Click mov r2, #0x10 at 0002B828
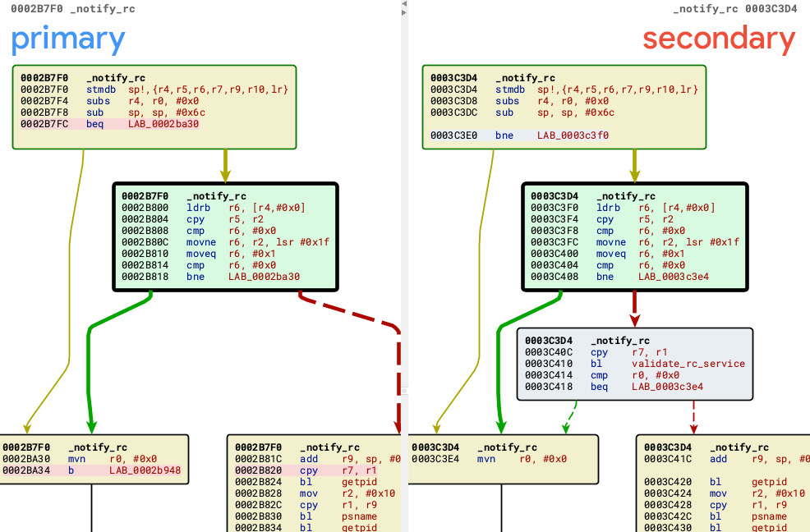 [315, 493]
